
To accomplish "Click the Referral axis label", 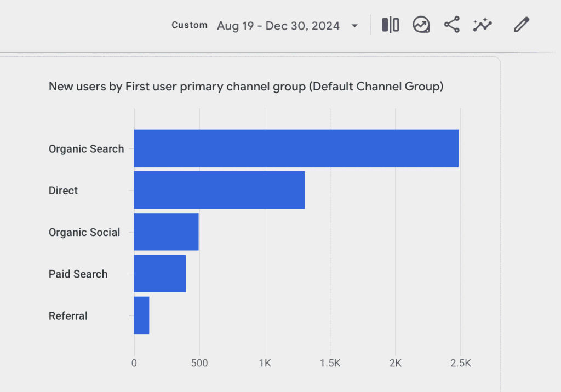I will click(x=68, y=316).
